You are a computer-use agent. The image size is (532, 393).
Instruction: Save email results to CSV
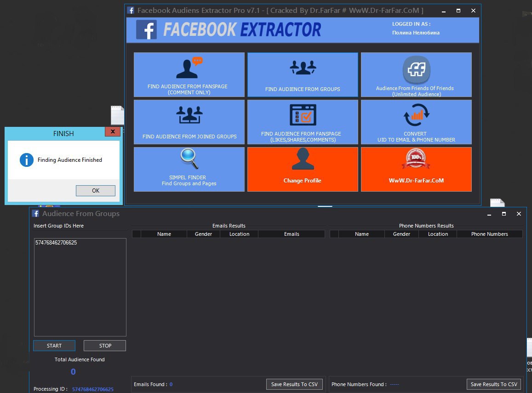294,384
